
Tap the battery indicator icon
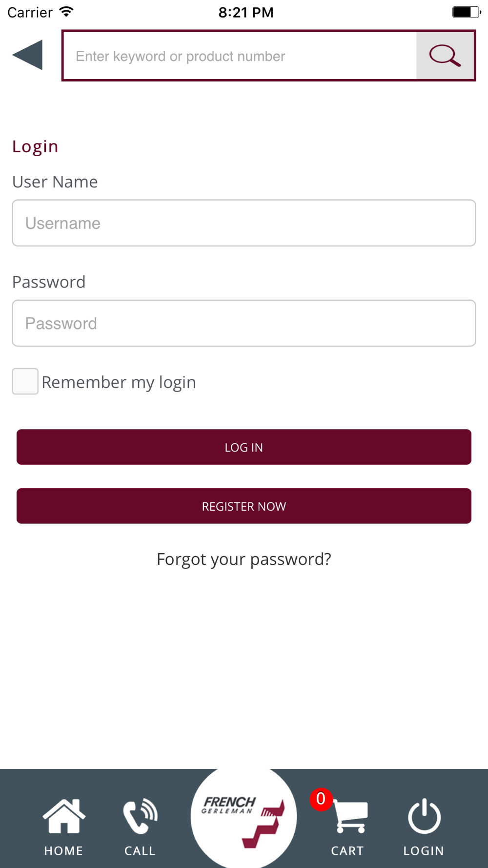[x=466, y=12]
